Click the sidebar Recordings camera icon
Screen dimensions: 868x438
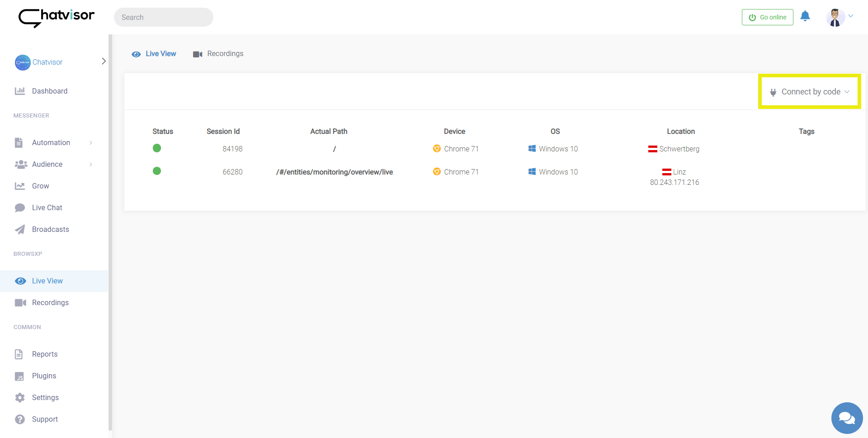tap(20, 303)
